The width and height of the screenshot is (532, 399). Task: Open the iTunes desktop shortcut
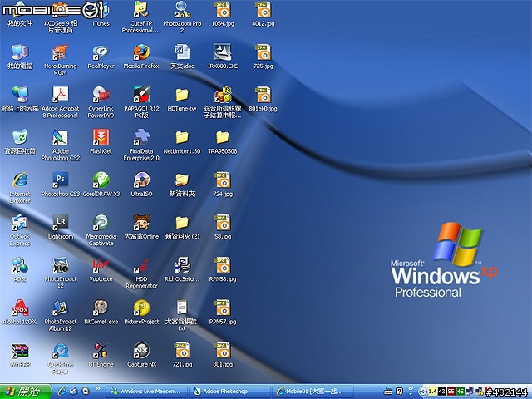point(101,14)
